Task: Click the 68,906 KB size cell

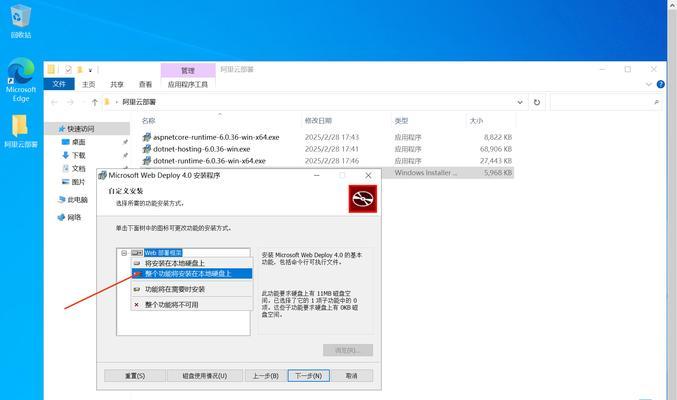Action: (496, 149)
